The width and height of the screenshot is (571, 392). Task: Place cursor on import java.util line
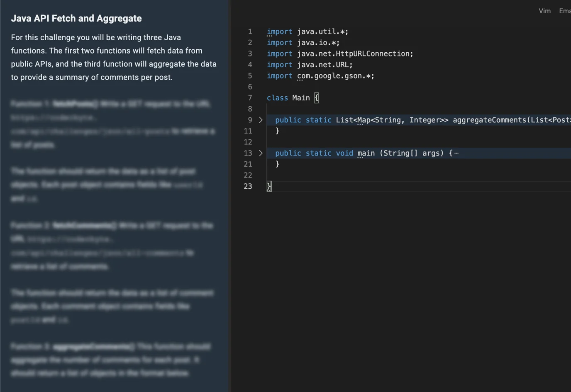coord(307,32)
